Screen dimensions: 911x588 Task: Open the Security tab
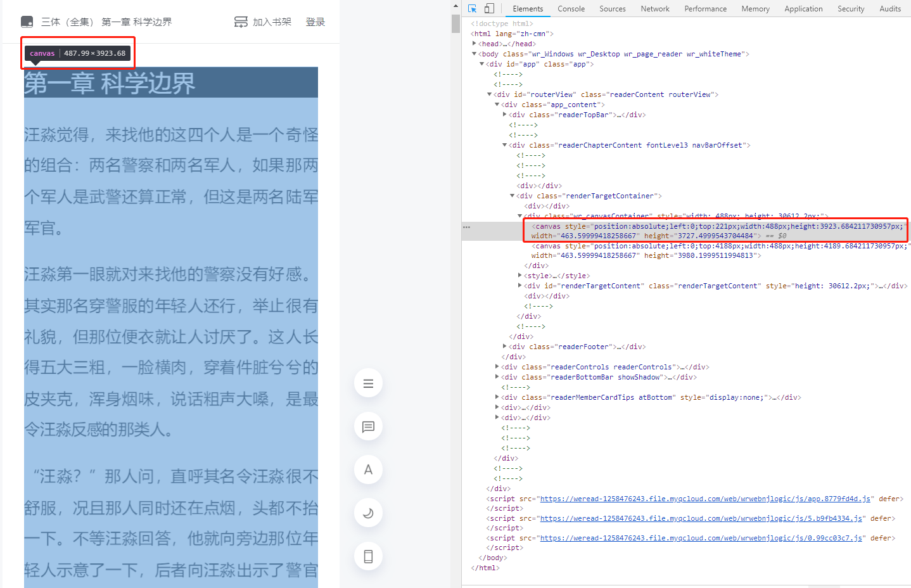tap(851, 9)
